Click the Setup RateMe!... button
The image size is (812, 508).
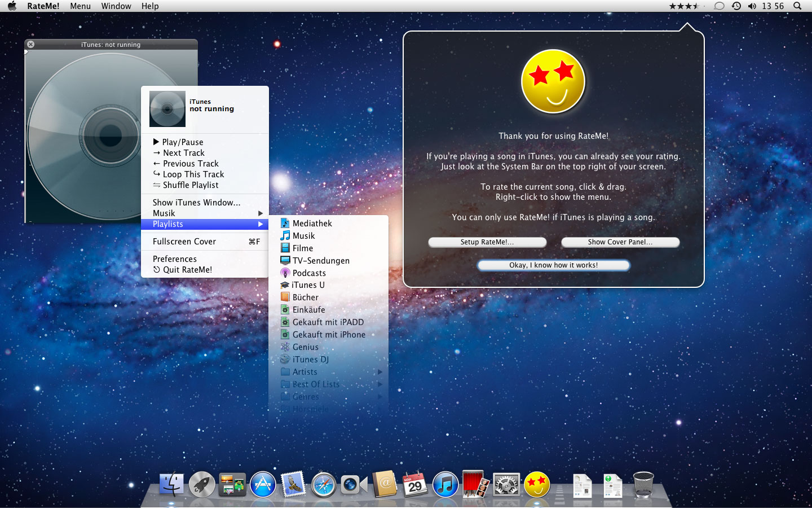click(x=487, y=242)
